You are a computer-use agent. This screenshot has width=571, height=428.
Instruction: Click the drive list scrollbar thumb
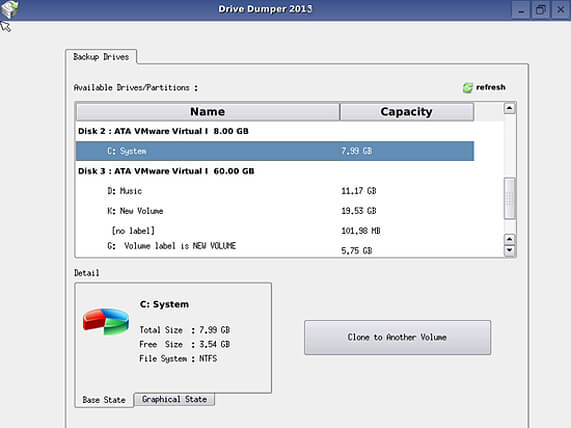click(509, 199)
